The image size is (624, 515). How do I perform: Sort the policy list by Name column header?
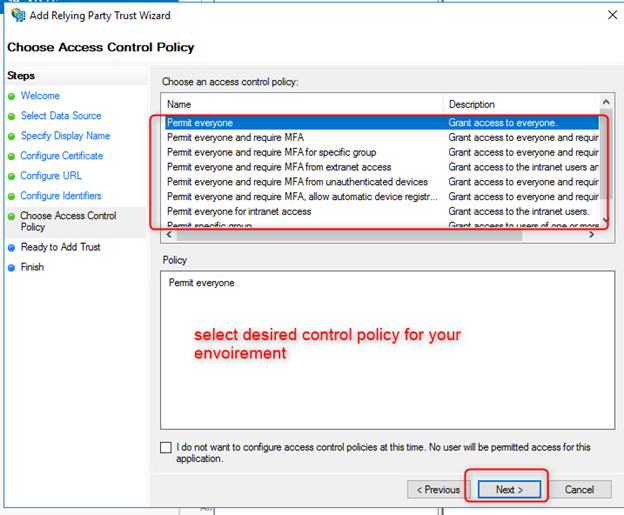coord(300,104)
